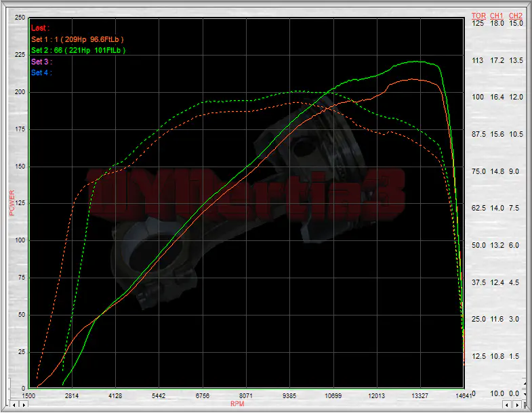The width and height of the screenshot is (532, 413).
Task: Click the TOR axis header
Action: [x=478, y=15]
